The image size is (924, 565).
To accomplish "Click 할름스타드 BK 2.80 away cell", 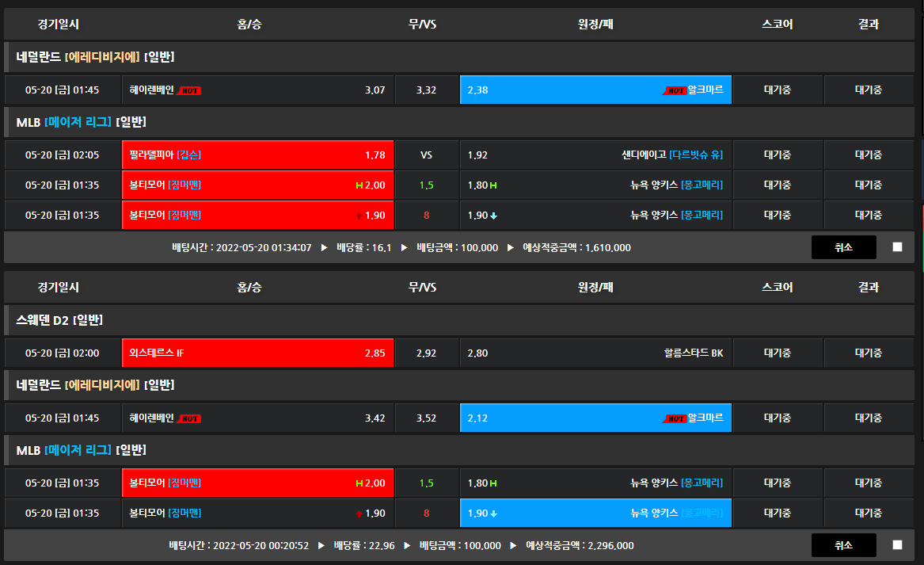I will click(x=595, y=353).
